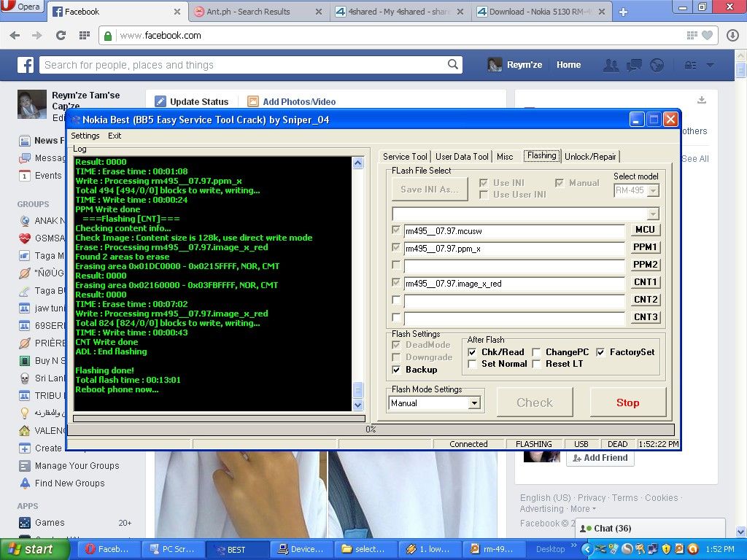This screenshot has width=747, height=560.
Task: Click the Windows Start button
Action: (x=30, y=549)
